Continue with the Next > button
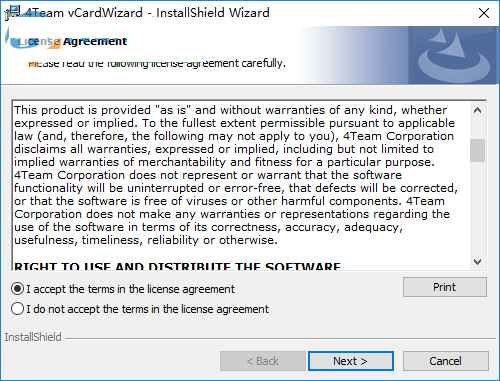 [x=351, y=361]
